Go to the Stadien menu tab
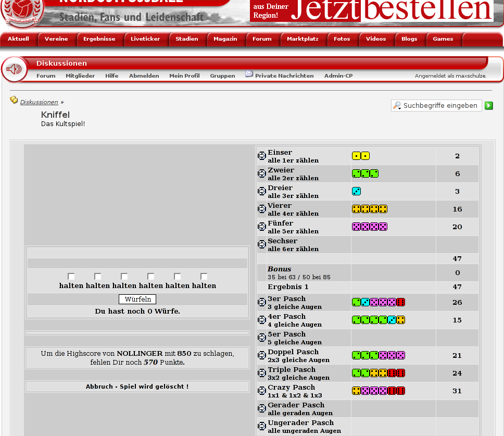 pos(186,39)
